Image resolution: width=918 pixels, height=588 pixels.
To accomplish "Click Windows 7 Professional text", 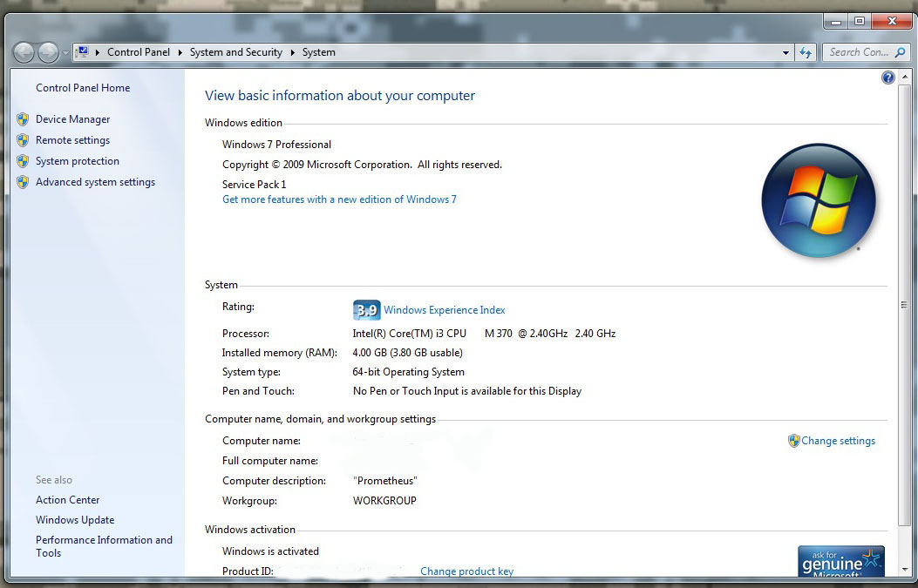I will click(276, 145).
